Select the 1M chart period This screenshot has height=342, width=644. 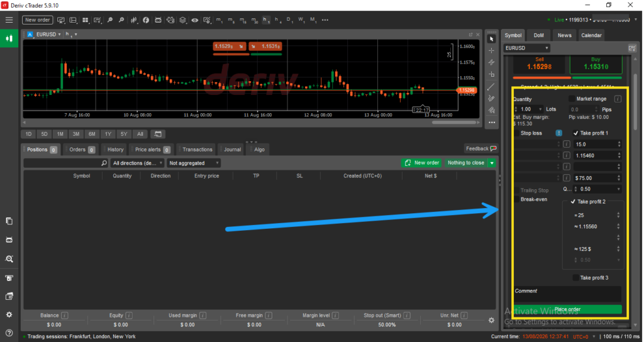coord(60,134)
